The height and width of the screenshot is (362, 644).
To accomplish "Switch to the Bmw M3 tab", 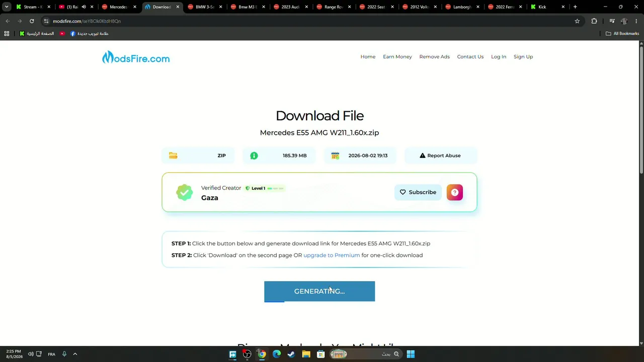I will coord(247,7).
